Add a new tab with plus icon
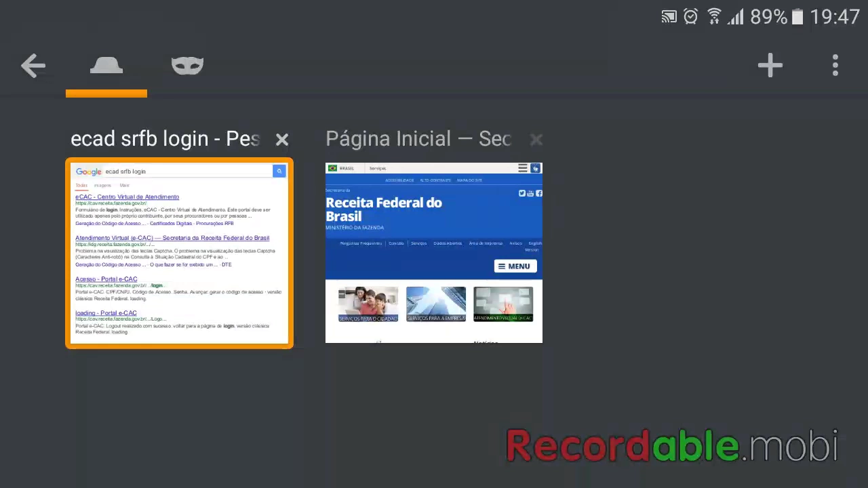The image size is (868, 488). click(x=770, y=66)
